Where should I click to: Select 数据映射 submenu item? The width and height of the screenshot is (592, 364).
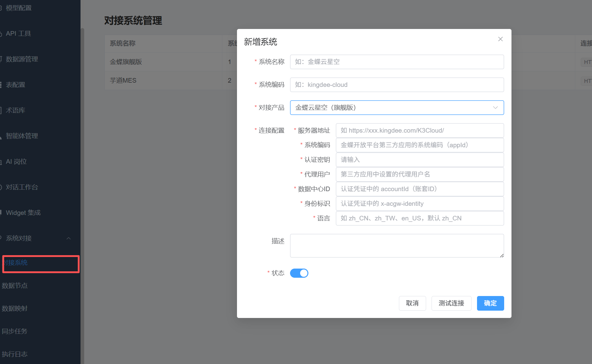click(x=15, y=309)
